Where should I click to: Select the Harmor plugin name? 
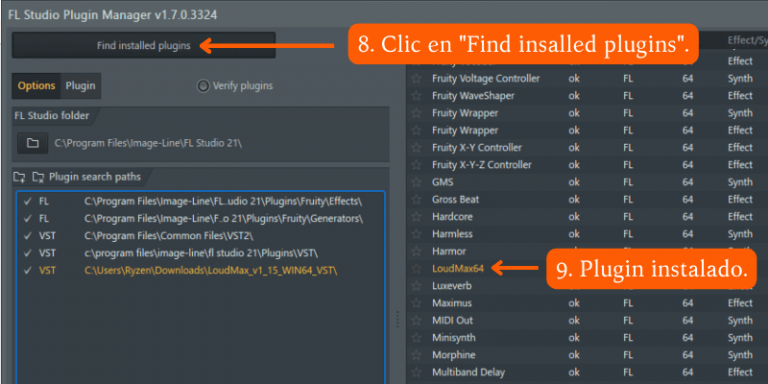click(x=449, y=251)
